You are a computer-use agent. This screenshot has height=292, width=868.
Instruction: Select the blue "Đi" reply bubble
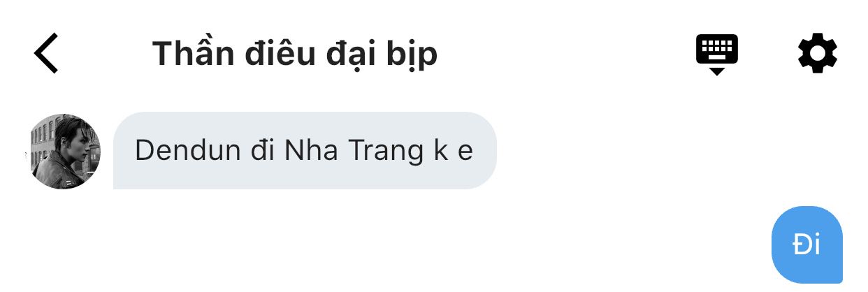click(806, 245)
